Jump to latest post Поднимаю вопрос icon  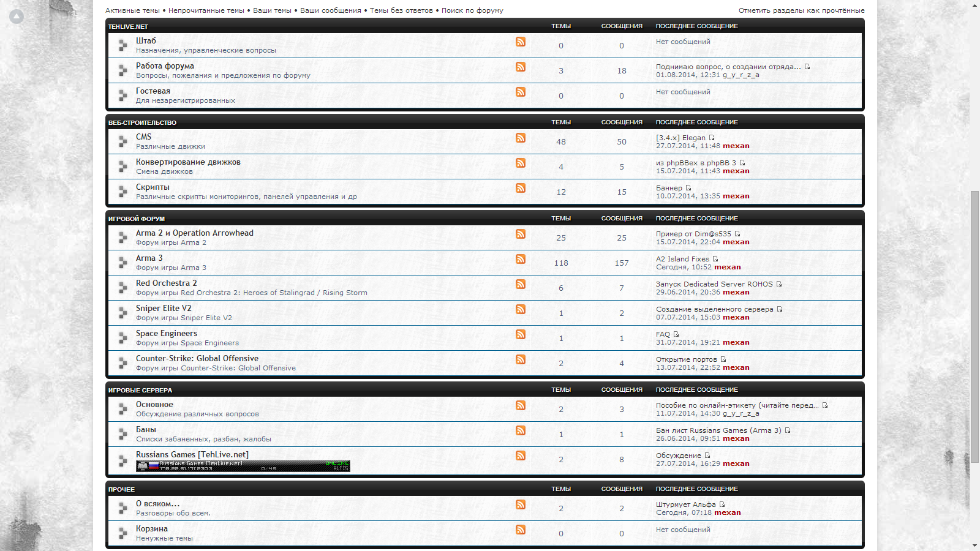click(807, 67)
